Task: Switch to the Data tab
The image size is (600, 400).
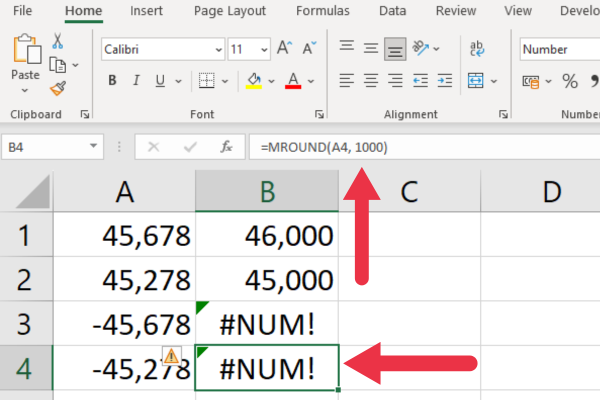Action: pyautogui.click(x=393, y=11)
